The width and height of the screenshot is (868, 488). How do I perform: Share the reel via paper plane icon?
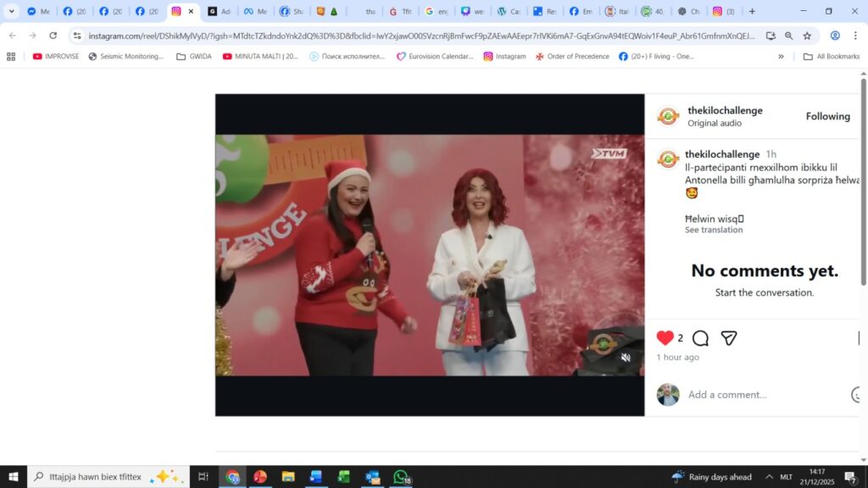pos(728,338)
